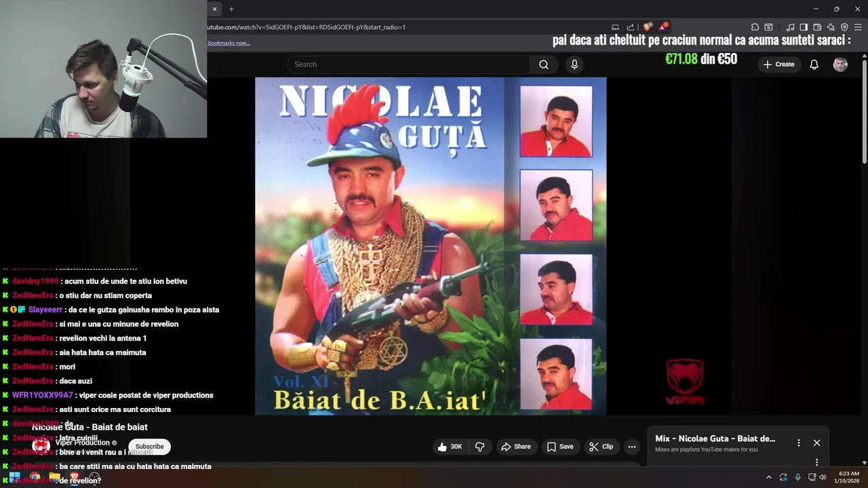Screen dimensions: 868x488
Task: Share the video
Action: (x=516, y=447)
